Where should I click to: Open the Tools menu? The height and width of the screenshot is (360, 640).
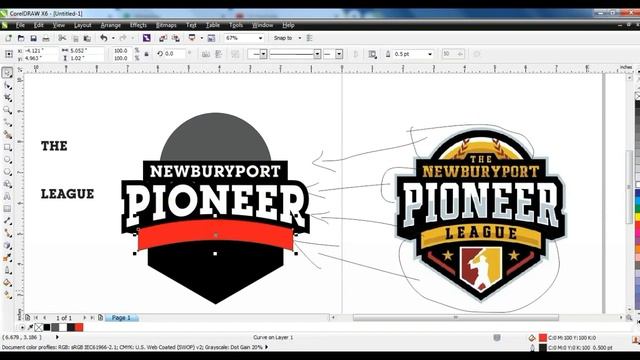(x=236, y=25)
